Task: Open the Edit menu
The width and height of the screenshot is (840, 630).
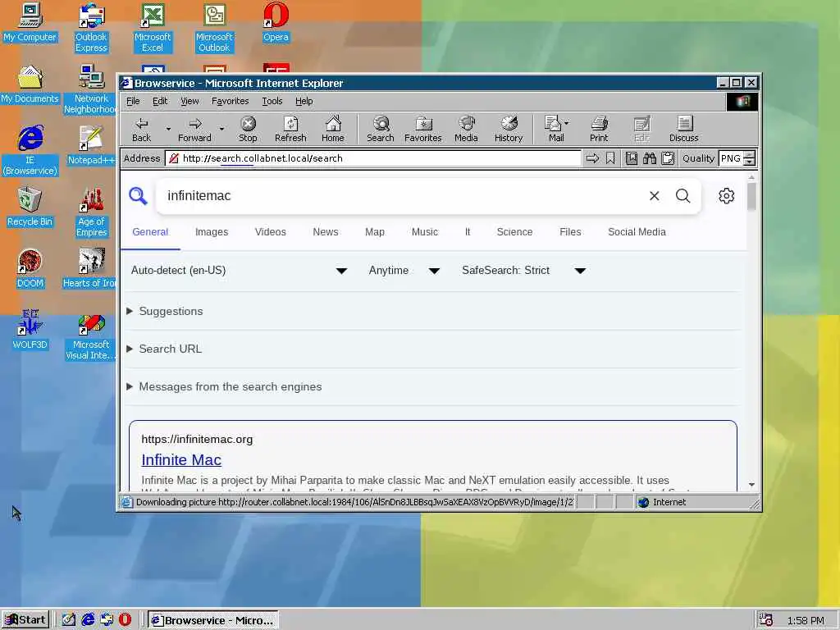Action: click(160, 101)
